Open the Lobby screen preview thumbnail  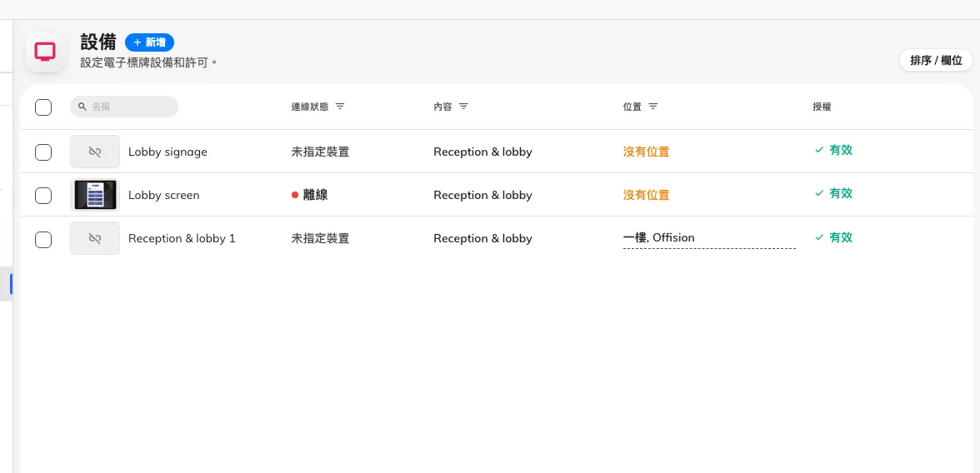tap(95, 195)
